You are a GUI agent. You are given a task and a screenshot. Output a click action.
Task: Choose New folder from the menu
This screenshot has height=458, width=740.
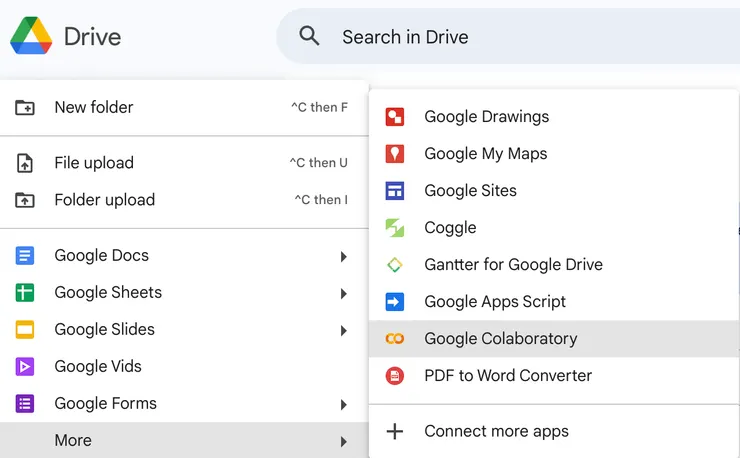click(94, 107)
